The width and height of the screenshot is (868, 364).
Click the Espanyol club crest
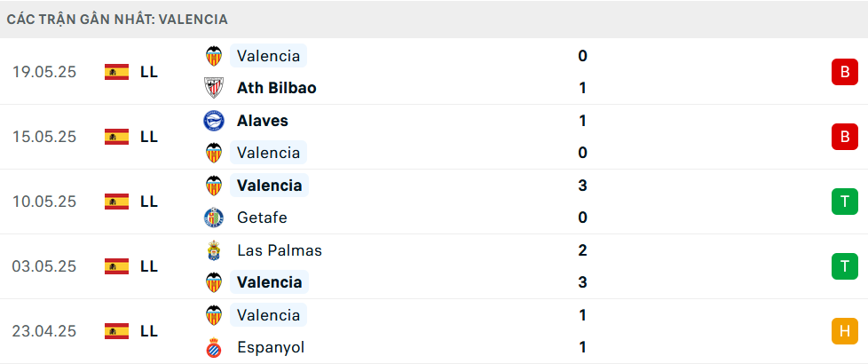click(214, 347)
